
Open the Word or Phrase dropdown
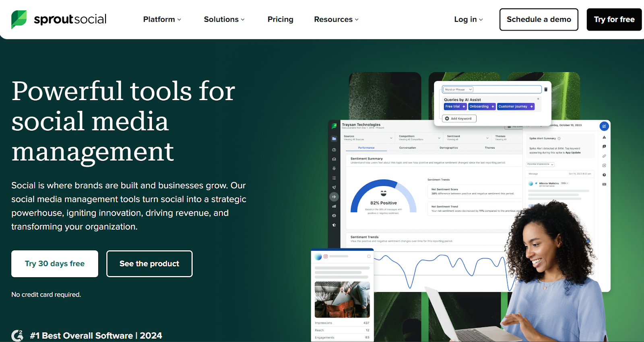click(458, 89)
